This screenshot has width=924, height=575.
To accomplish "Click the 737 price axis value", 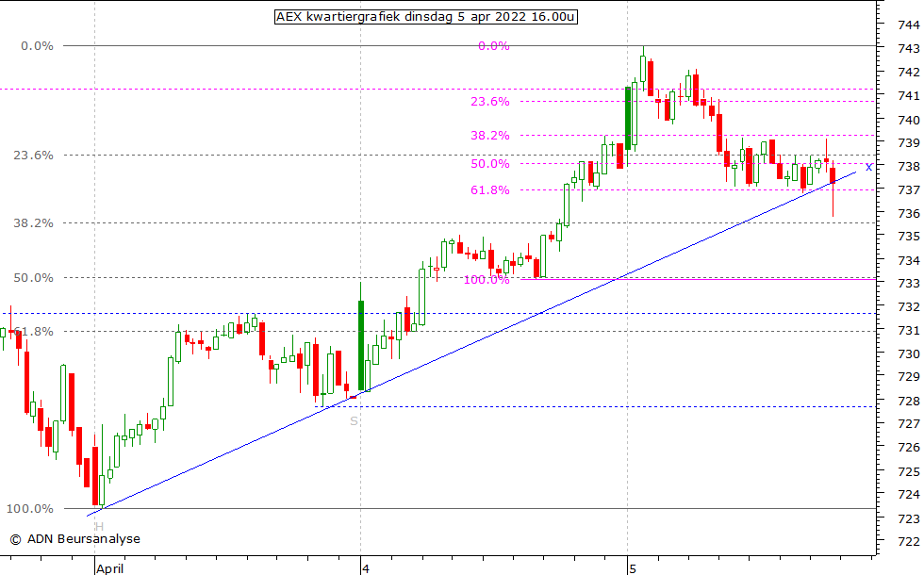I will 909,189.
